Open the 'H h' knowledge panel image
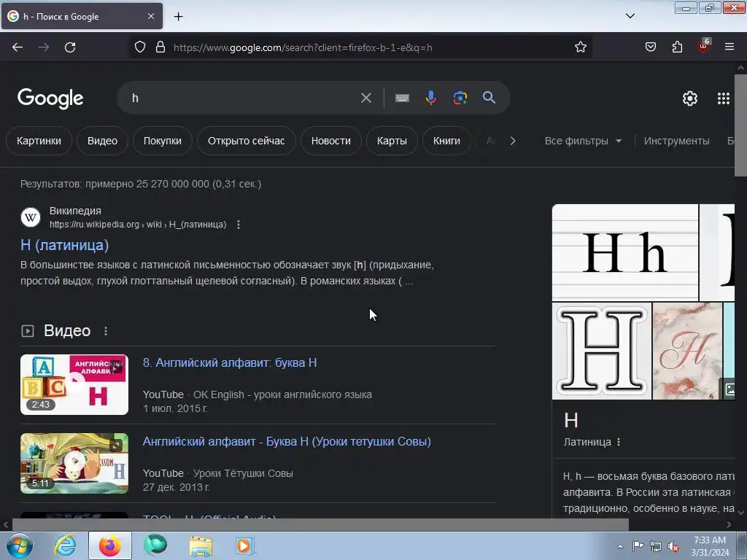The height and width of the screenshot is (560, 747). [x=625, y=252]
